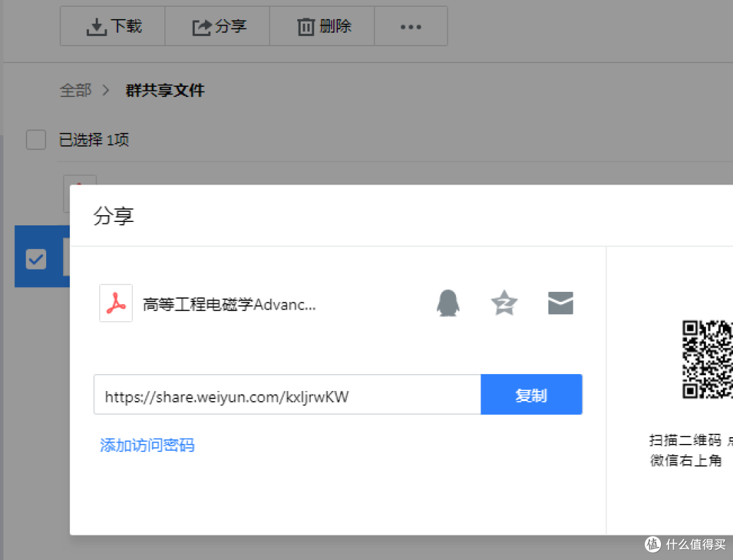The height and width of the screenshot is (560, 733).
Task: Click the blue 复制 copy button
Action: click(531, 394)
